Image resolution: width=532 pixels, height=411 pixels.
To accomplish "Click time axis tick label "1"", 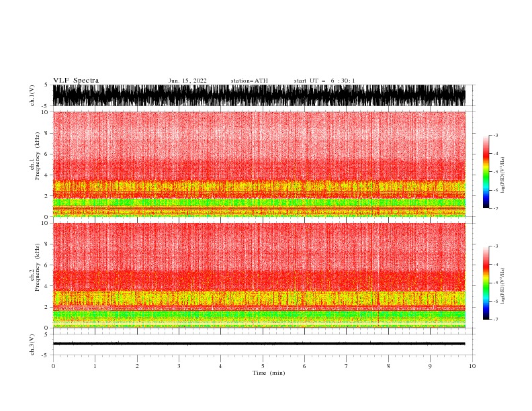I will 95,366.
